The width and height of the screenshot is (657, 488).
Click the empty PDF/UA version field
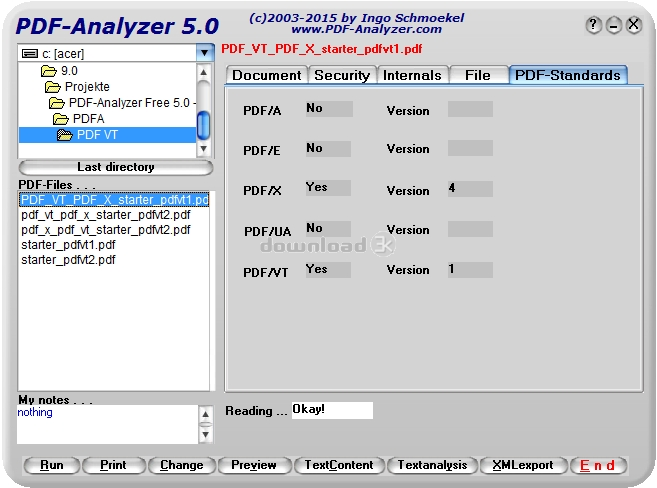pyautogui.click(x=470, y=229)
